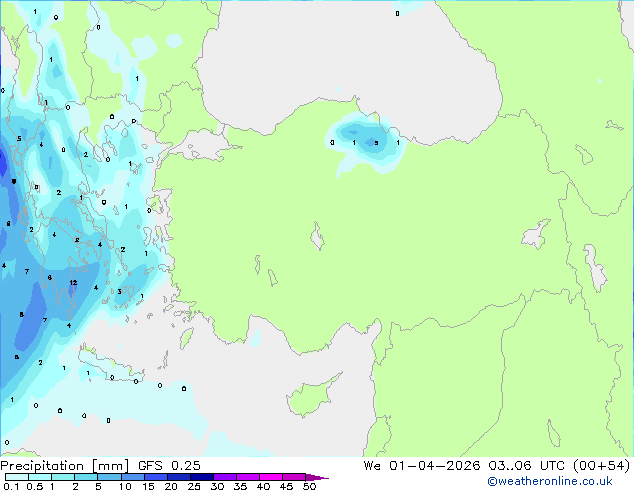Viewport: 634px width, 490px height.
Task: Open the weatheronline.co.uk copyright link
Action: [549, 481]
